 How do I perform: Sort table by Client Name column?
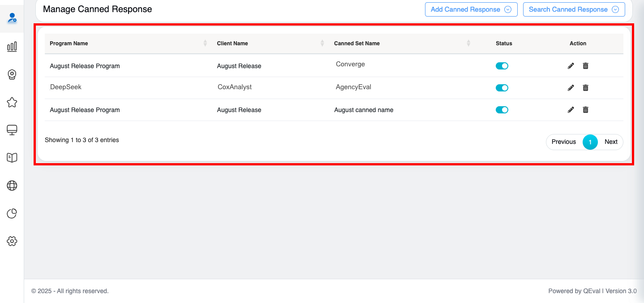(322, 43)
